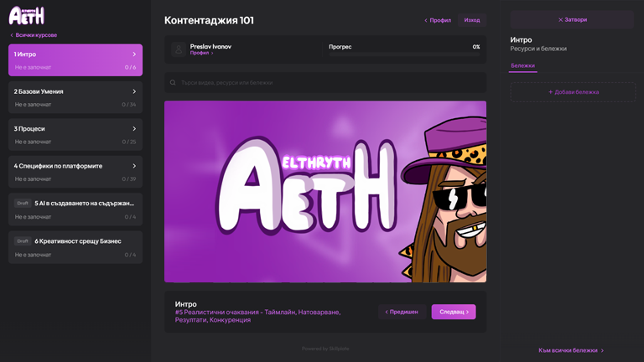Click the Изход logout button
Viewport: 644px width, 362px height.
point(472,20)
